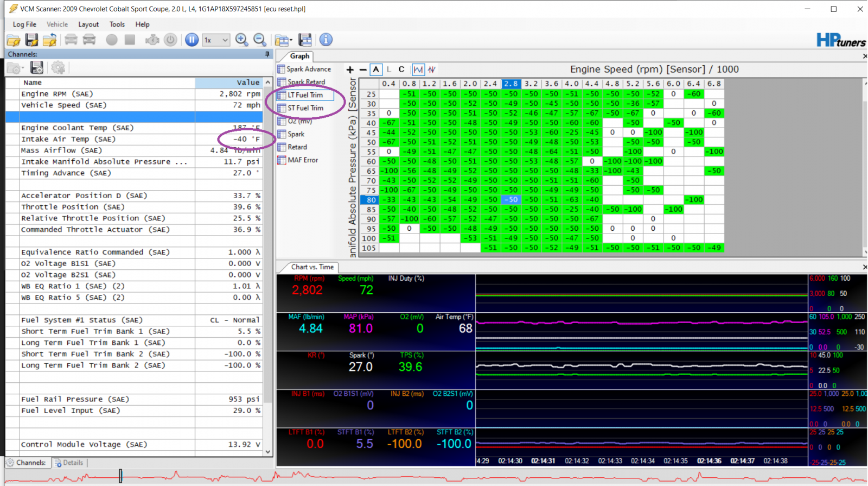Click the second gray car disconnect icon

90,40
